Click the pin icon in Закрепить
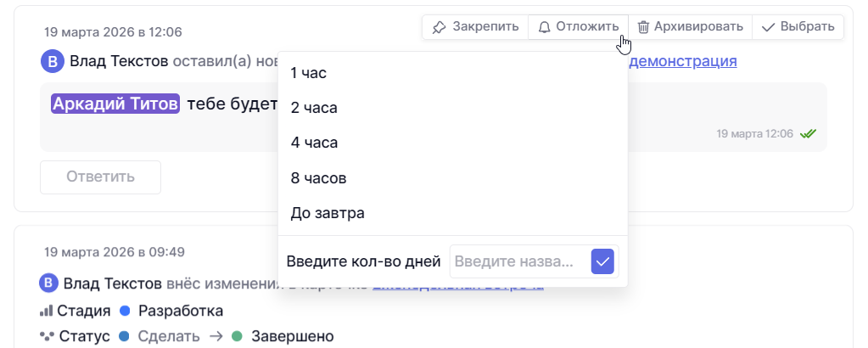This screenshot has width=868, height=348. 439,26
